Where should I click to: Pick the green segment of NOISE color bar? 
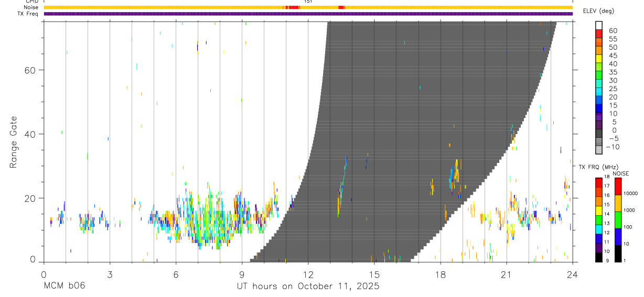click(x=618, y=220)
